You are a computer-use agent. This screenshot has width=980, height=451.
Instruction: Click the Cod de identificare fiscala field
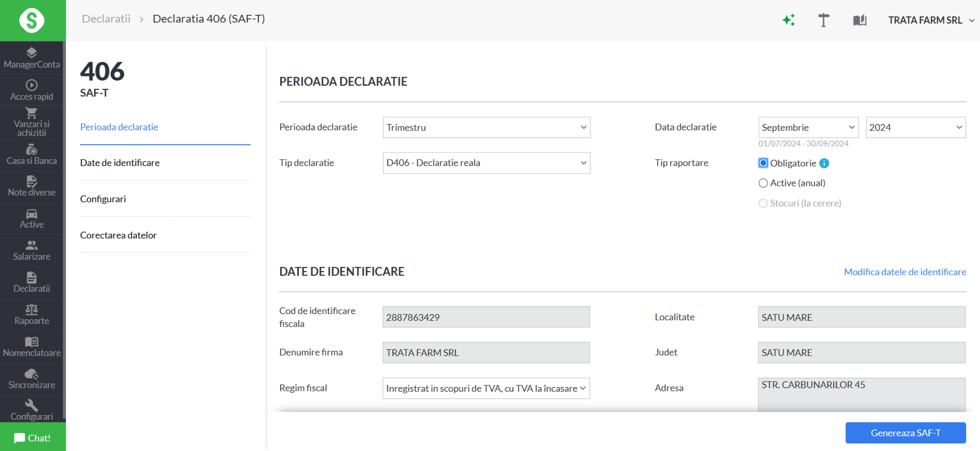click(x=486, y=317)
